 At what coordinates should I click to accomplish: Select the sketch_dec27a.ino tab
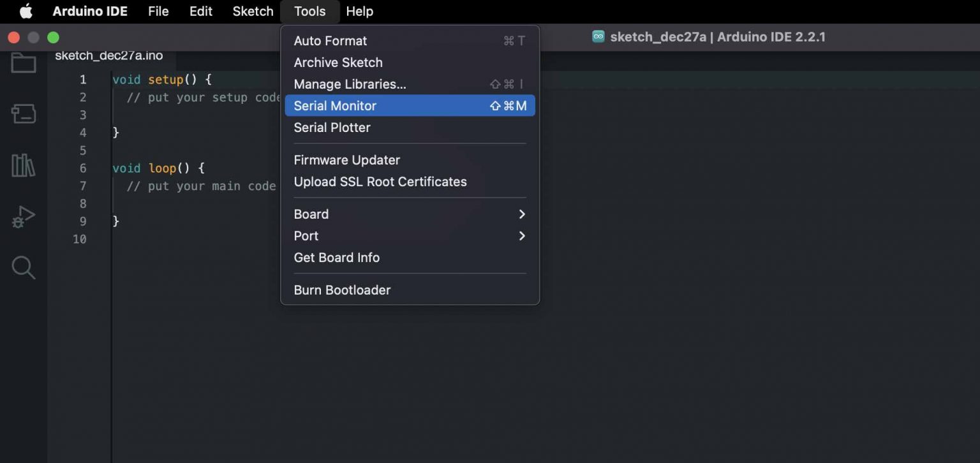pyautogui.click(x=109, y=55)
